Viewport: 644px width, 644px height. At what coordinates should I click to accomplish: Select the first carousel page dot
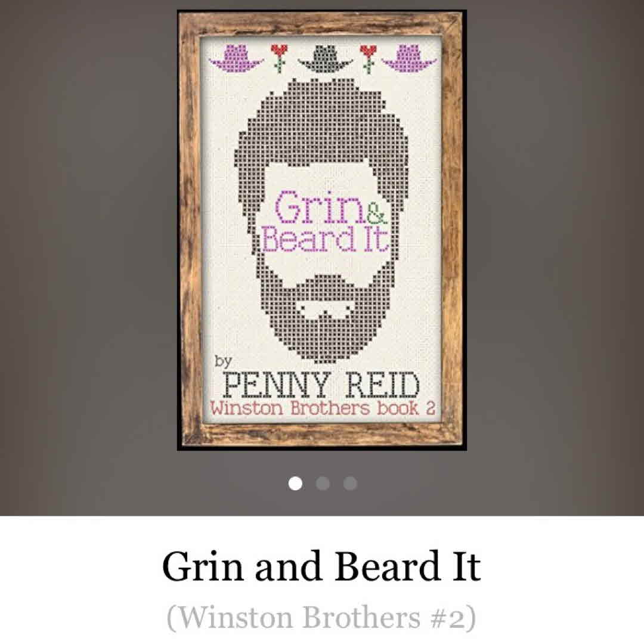point(295,484)
